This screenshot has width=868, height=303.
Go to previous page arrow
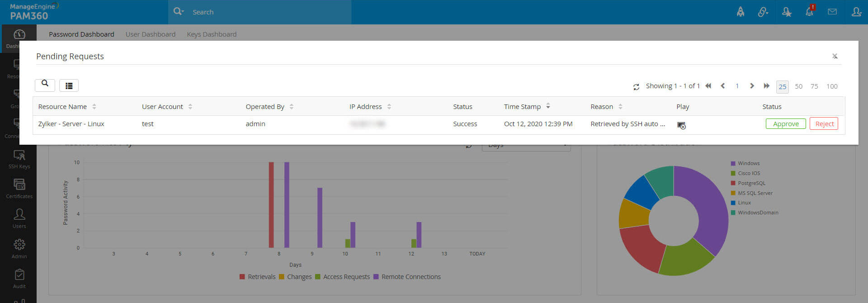(x=722, y=86)
